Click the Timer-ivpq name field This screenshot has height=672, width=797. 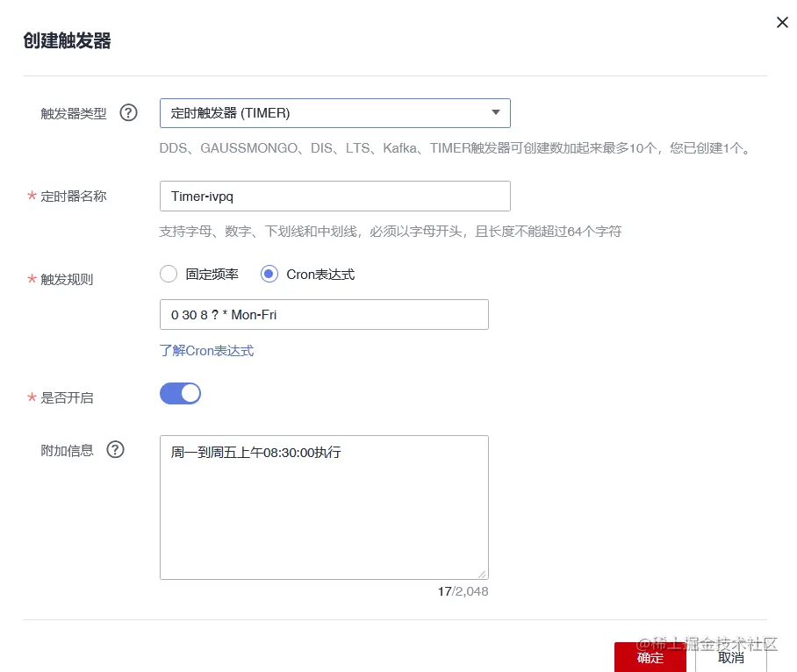[335, 196]
